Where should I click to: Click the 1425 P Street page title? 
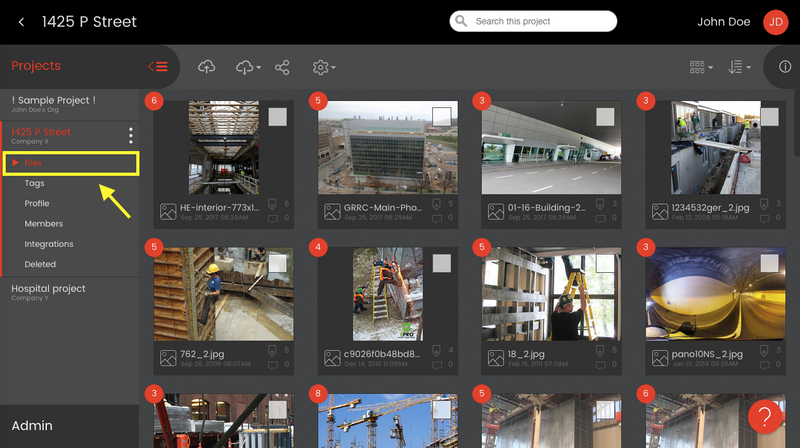[89, 22]
